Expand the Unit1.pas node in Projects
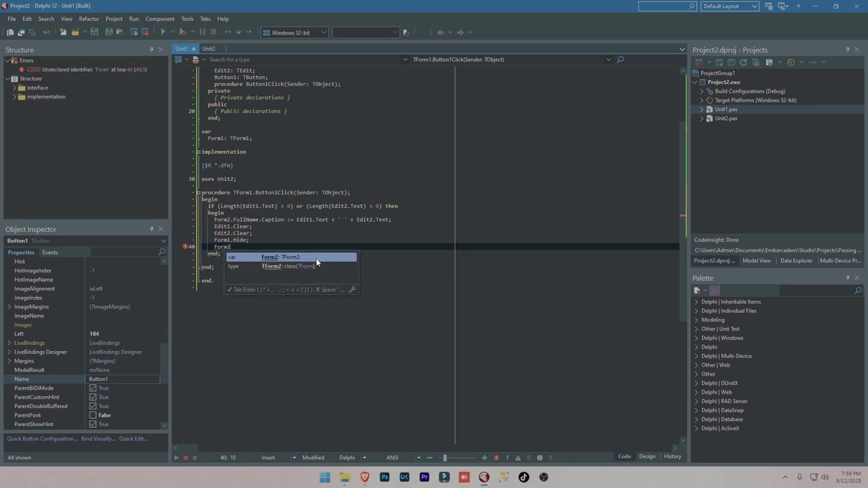Image resolution: width=868 pixels, height=488 pixels. (x=702, y=109)
